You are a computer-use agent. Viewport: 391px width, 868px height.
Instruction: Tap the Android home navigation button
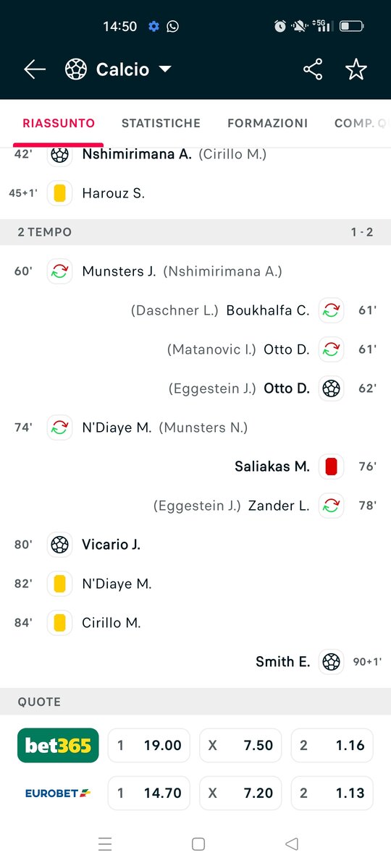tap(198, 844)
